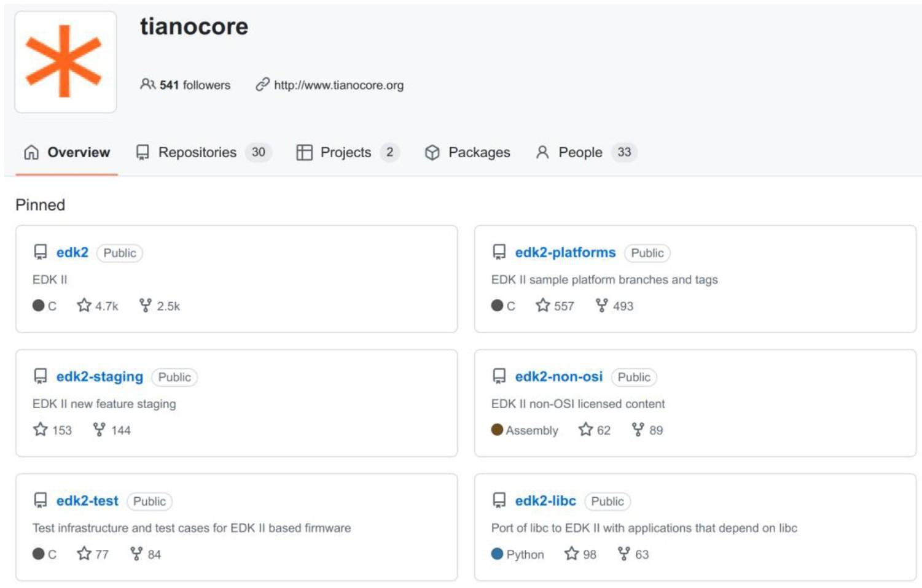The height and width of the screenshot is (588, 922).
Task: Open the Overview tab
Action: click(67, 152)
